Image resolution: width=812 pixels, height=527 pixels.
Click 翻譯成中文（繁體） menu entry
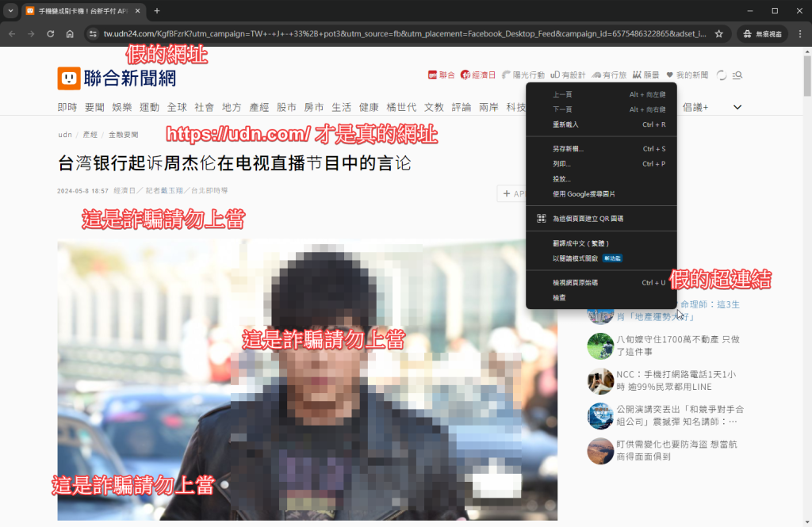[x=580, y=243]
